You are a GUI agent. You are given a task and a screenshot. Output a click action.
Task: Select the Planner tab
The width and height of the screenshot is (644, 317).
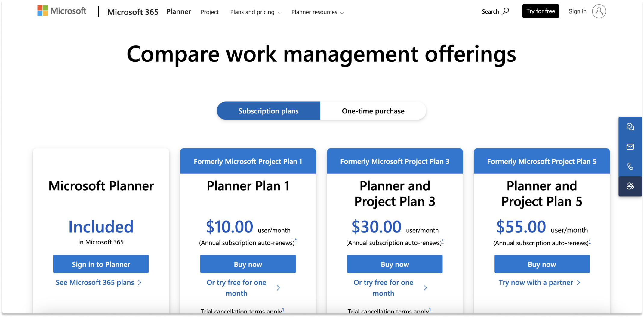click(178, 11)
